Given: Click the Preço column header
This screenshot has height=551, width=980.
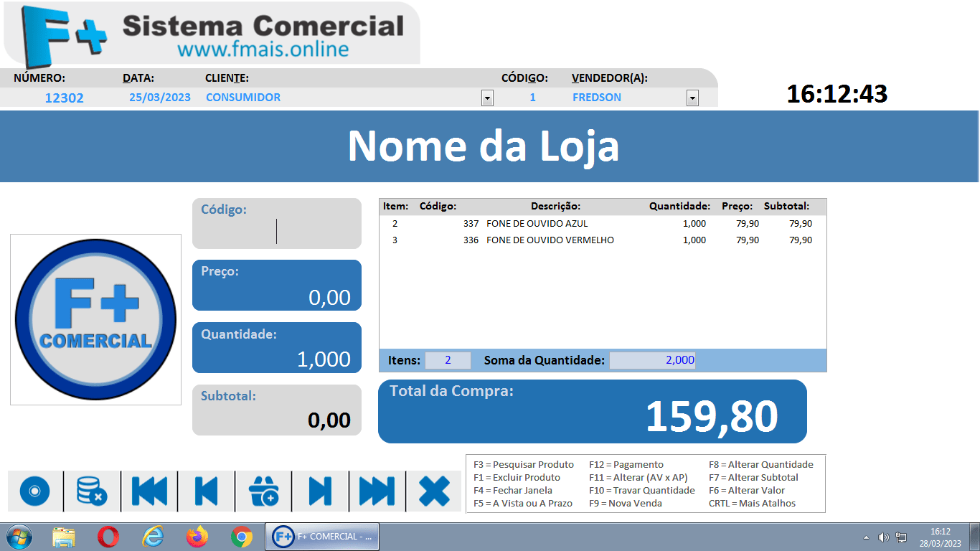Looking at the screenshot, I should coord(737,206).
